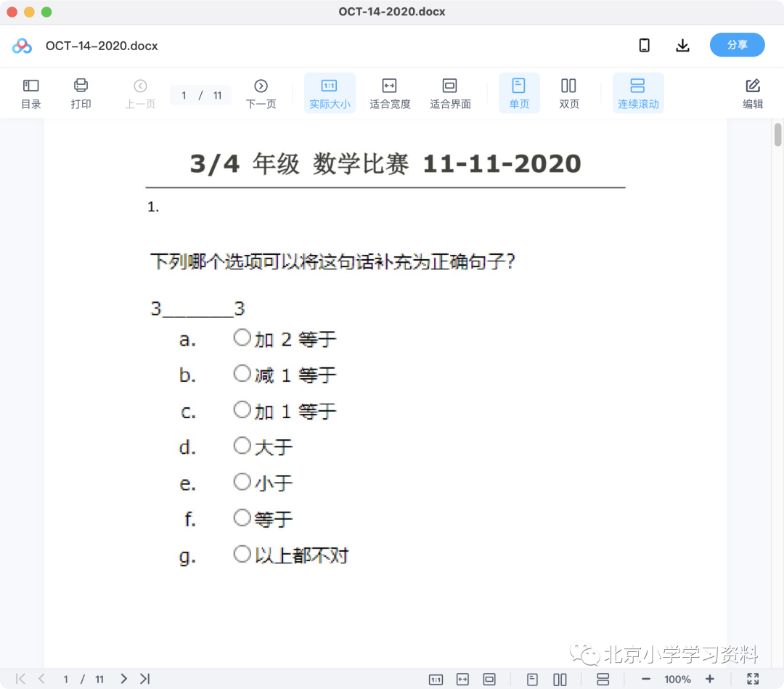Click the bottom bar double page icon
Screen dimensions: 784x689
pyautogui.click(x=560, y=680)
